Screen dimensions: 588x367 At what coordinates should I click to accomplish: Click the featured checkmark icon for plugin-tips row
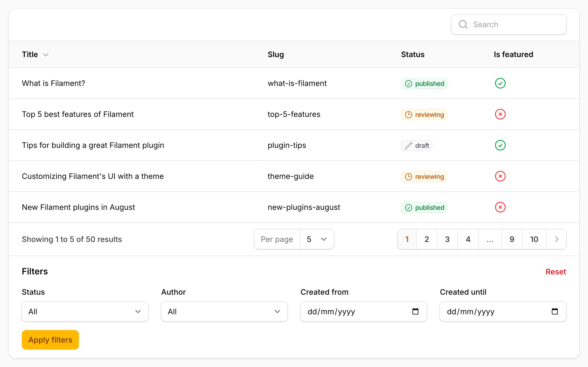500,145
